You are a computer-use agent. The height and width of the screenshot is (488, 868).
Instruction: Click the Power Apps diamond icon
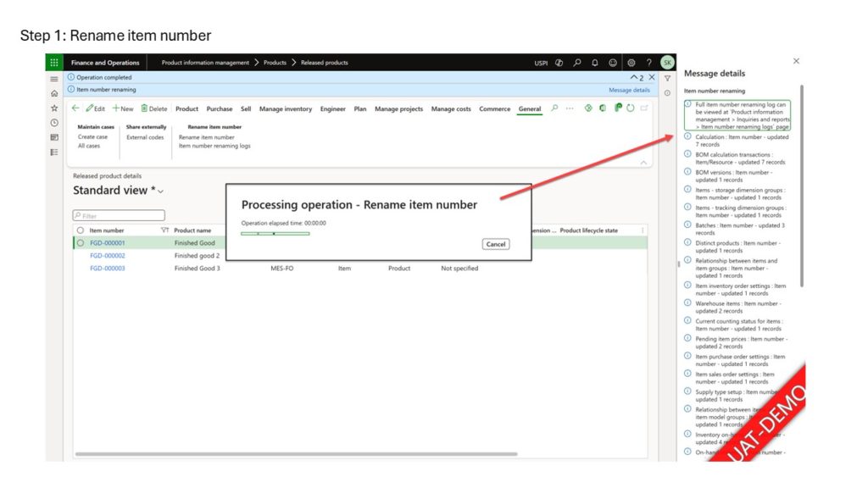pos(588,108)
